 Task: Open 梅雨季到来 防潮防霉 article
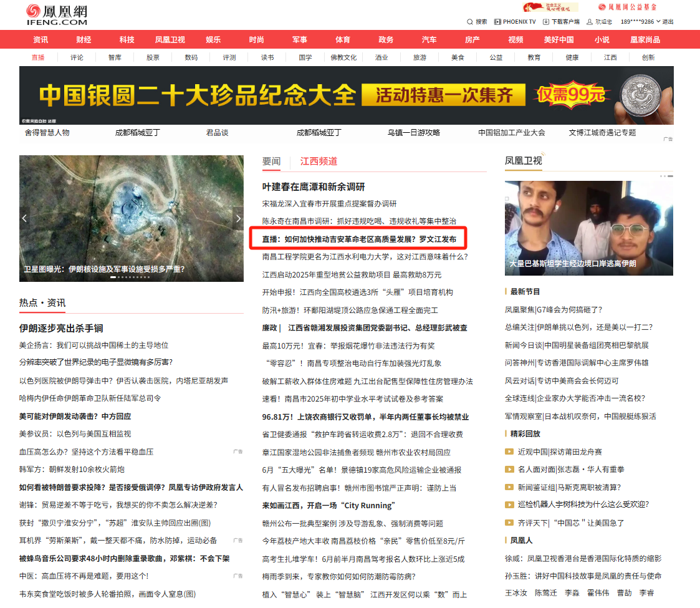[339, 577]
